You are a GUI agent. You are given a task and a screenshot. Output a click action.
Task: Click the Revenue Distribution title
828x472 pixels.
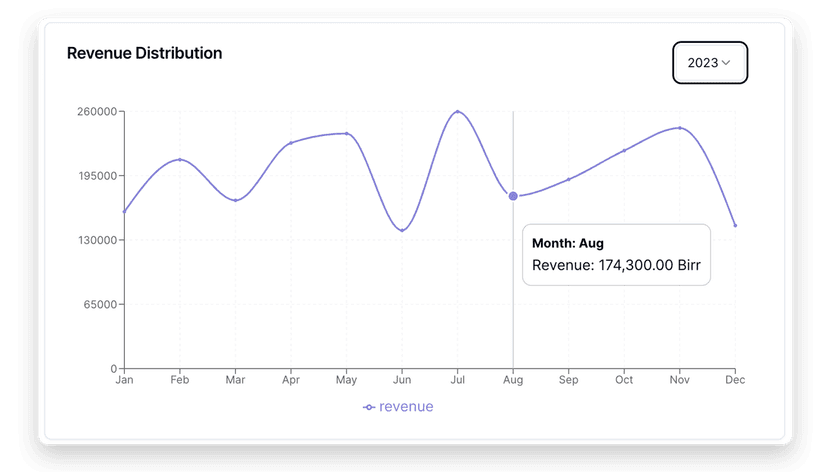[x=144, y=53]
